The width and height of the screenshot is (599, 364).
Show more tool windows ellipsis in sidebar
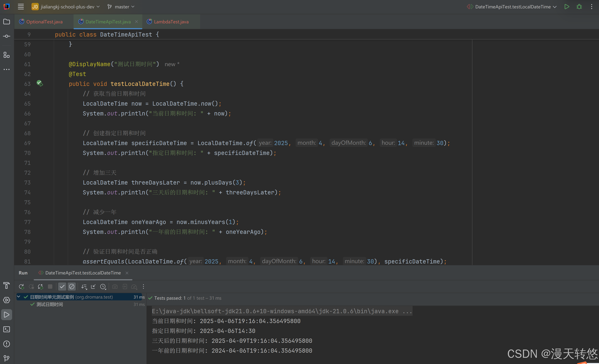click(x=7, y=69)
